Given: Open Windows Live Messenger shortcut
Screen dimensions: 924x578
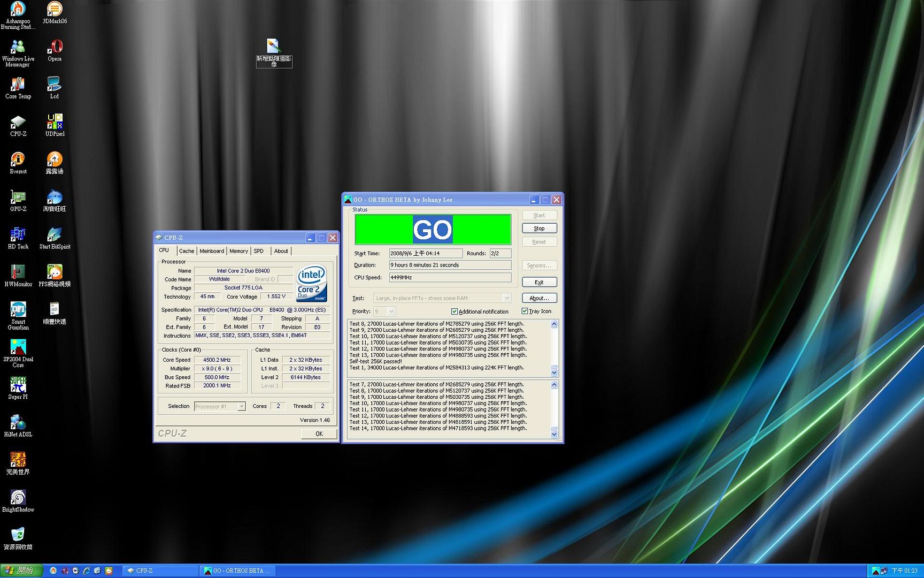Looking at the screenshot, I should coord(18,53).
